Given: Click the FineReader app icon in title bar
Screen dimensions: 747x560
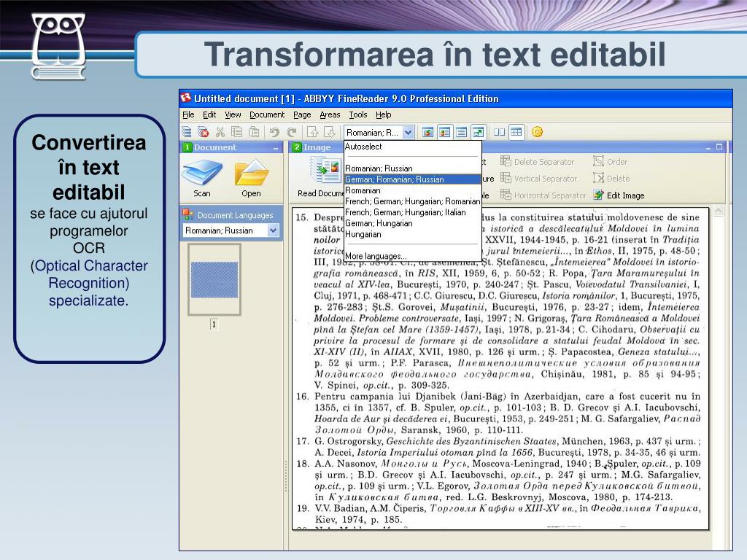Looking at the screenshot, I should coord(186,98).
